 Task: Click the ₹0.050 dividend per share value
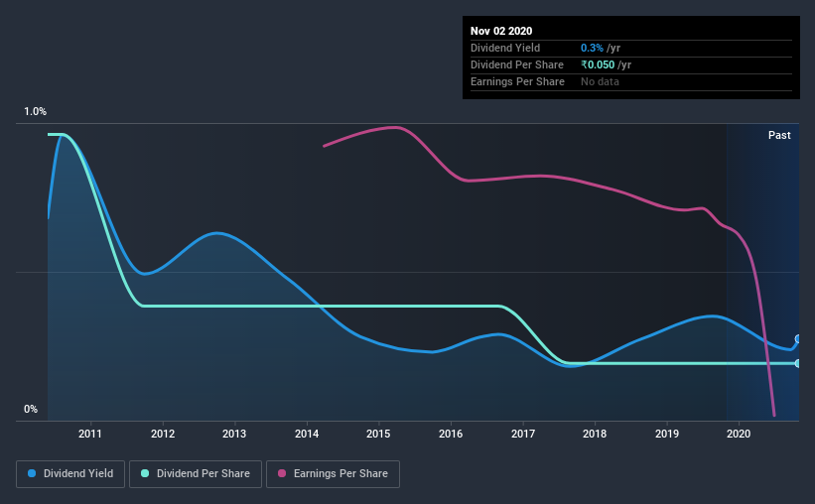598,64
